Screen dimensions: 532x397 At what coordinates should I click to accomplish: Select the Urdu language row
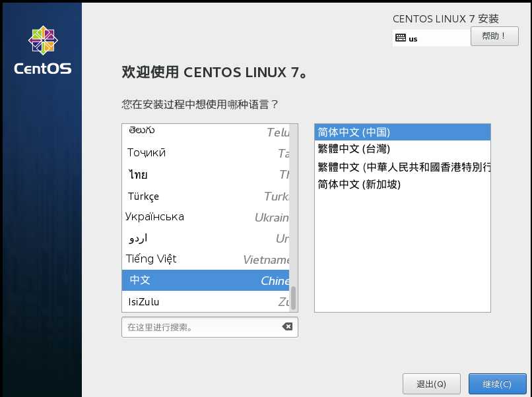pos(206,238)
